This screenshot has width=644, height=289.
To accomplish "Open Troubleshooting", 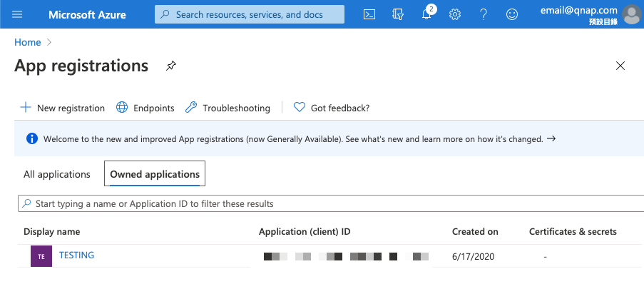I will 228,108.
